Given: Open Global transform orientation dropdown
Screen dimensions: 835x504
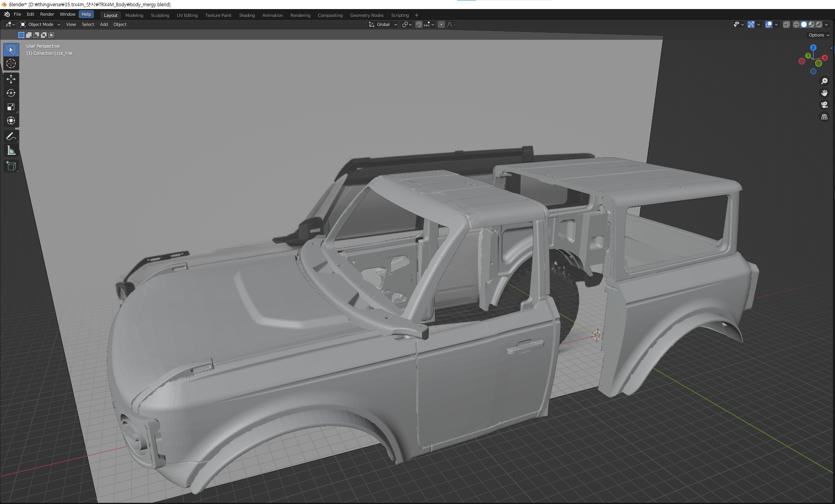Looking at the screenshot, I should (383, 24).
